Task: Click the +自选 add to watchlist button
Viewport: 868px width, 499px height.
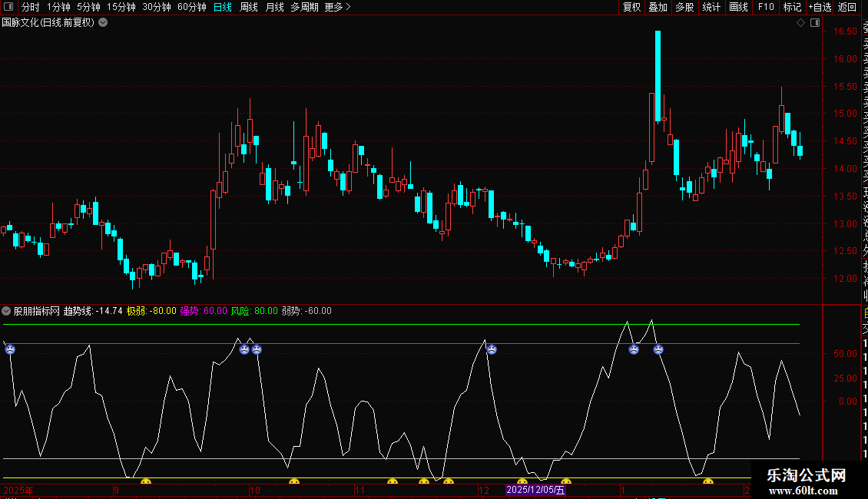Action: 820,7
